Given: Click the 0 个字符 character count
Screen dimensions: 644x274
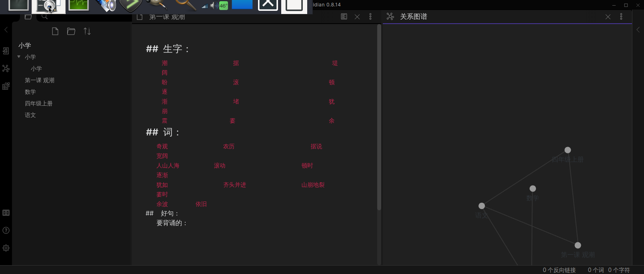Looking at the screenshot, I should click(x=619, y=270).
